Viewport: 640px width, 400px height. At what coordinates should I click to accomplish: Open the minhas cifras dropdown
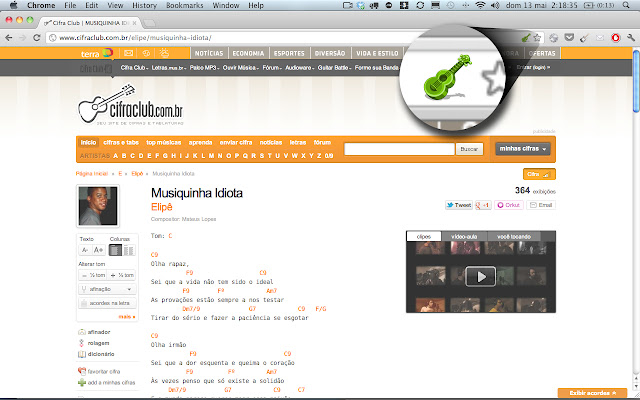(523, 149)
